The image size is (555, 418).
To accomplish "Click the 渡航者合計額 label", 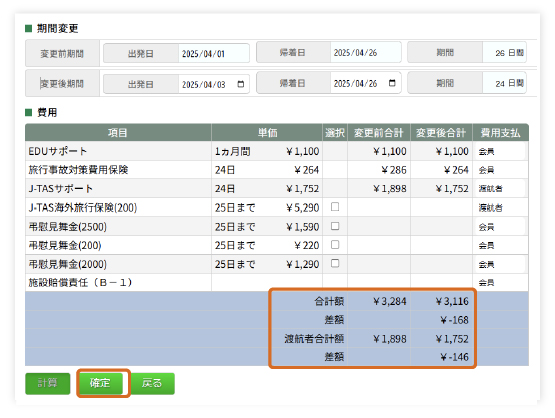I will tap(314, 339).
